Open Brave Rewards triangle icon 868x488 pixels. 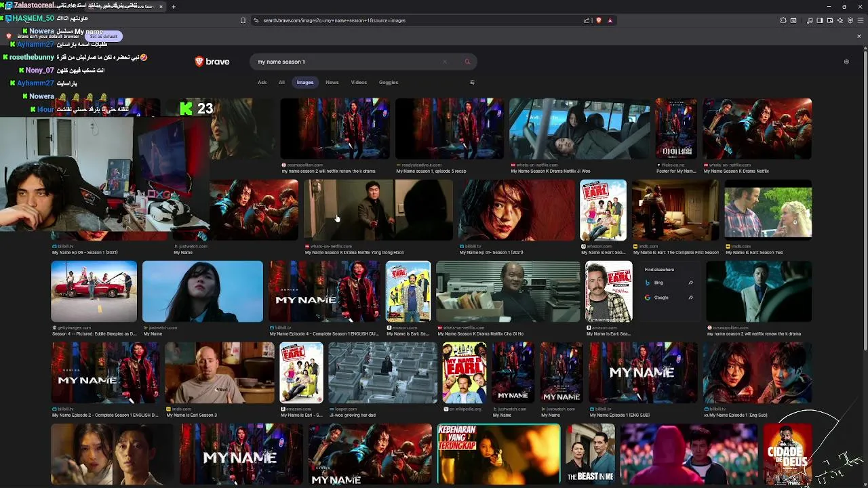[x=610, y=20]
